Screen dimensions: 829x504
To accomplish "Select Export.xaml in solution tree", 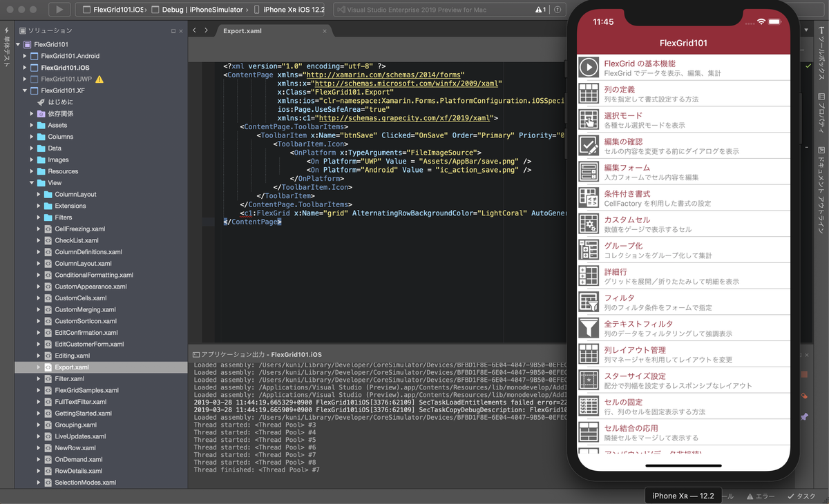I will coord(72,367).
